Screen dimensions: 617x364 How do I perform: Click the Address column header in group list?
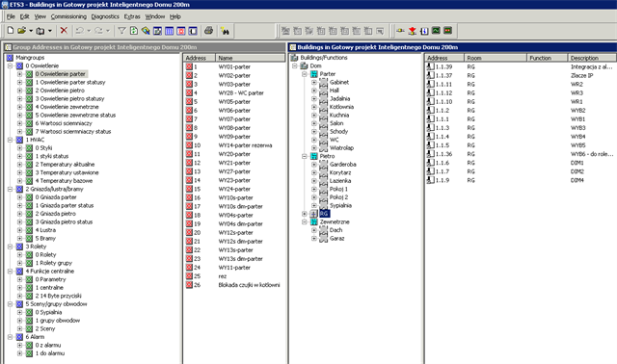pos(200,58)
